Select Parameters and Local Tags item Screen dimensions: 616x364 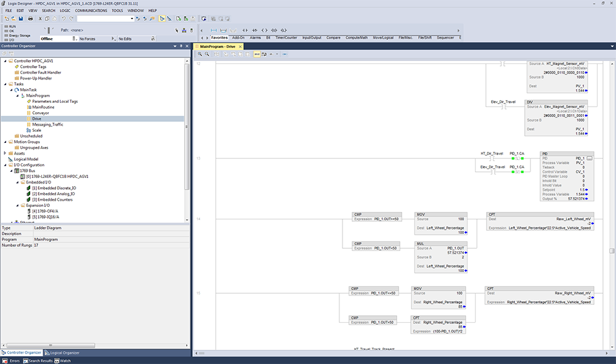point(55,101)
